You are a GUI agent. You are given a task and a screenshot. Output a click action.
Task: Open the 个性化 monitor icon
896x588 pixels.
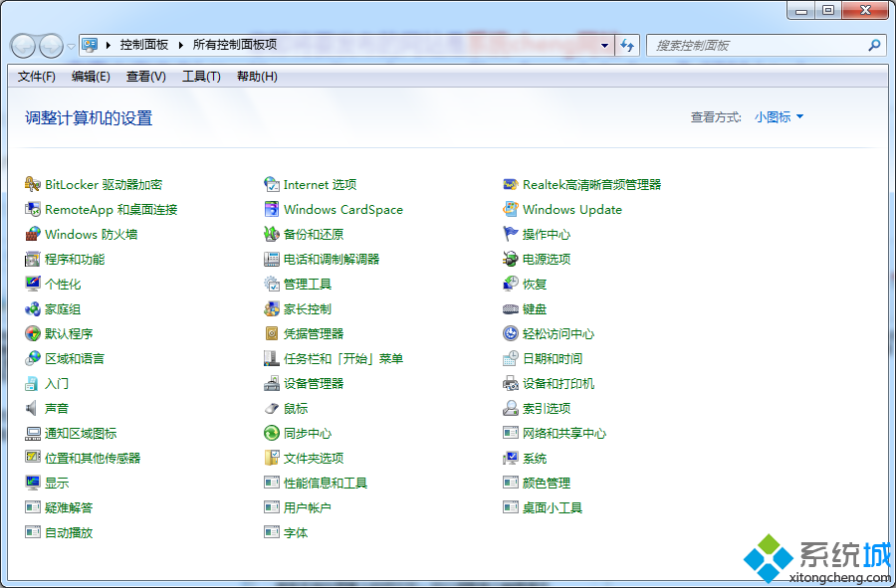click(33, 284)
